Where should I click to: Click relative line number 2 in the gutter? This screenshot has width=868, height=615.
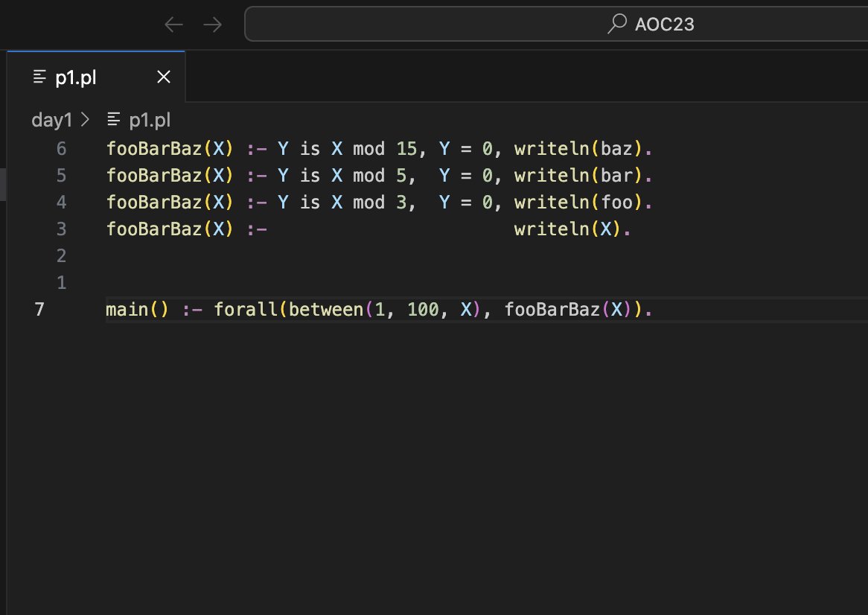(62, 255)
